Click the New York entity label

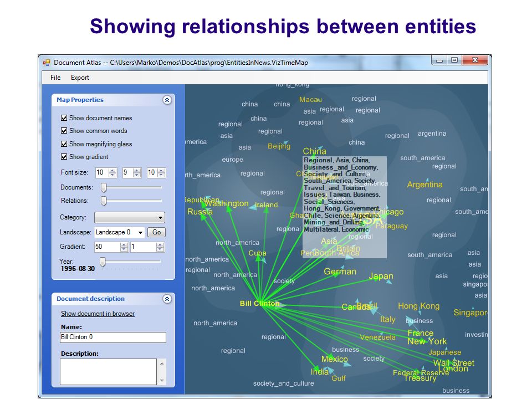coord(427,341)
